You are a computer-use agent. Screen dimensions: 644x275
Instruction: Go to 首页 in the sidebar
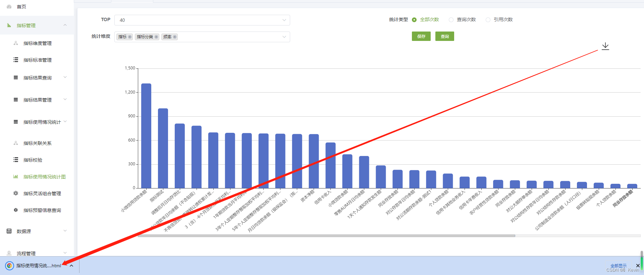tap(21, 7)
